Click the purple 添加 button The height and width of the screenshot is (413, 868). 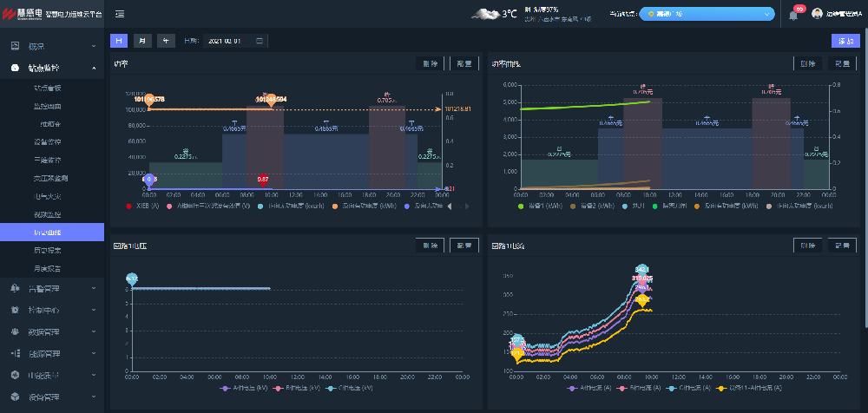(845, 41)
